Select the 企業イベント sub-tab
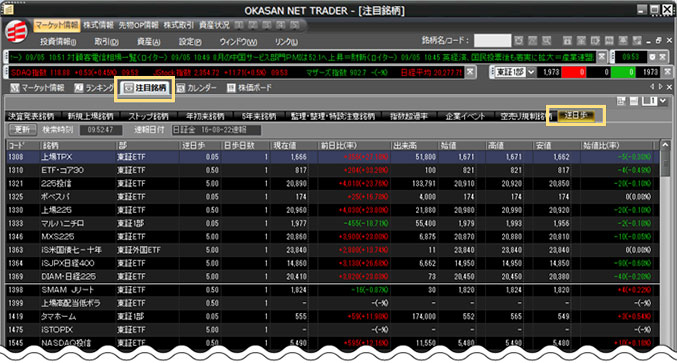 465,116
